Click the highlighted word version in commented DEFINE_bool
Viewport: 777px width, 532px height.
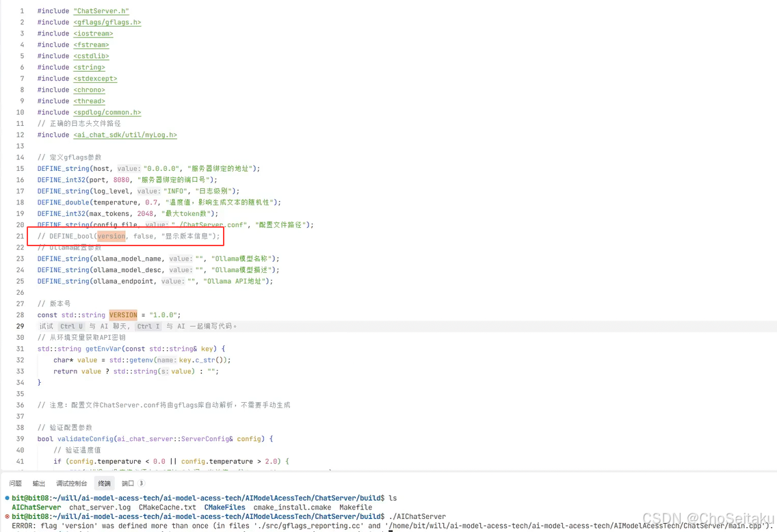[111, 237]
